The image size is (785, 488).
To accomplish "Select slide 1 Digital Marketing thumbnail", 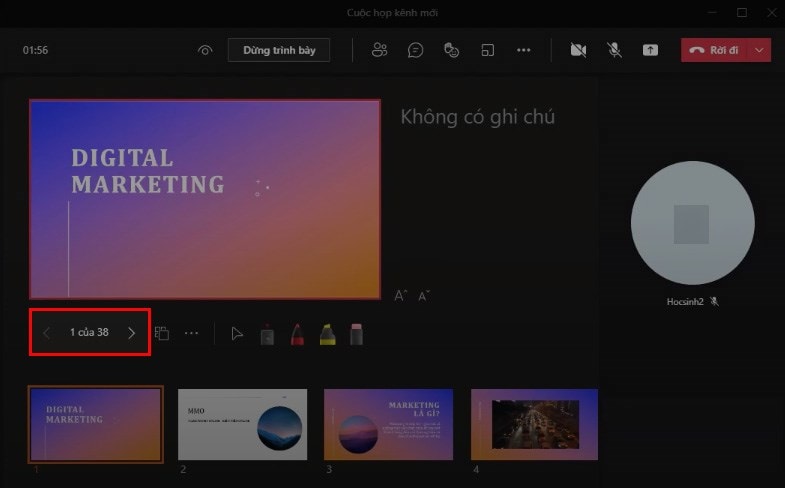I will [96, 424].
